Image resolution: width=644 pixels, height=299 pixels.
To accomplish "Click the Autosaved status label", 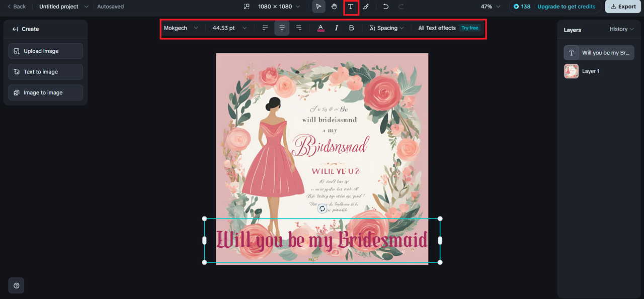I will (110, 7).
